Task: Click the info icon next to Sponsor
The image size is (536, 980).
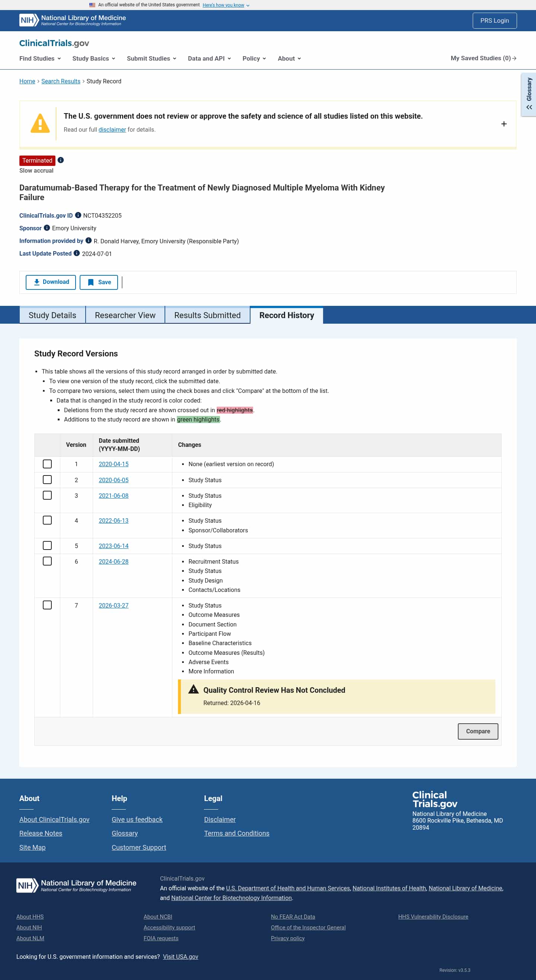Action: click(x=47, y=228)
